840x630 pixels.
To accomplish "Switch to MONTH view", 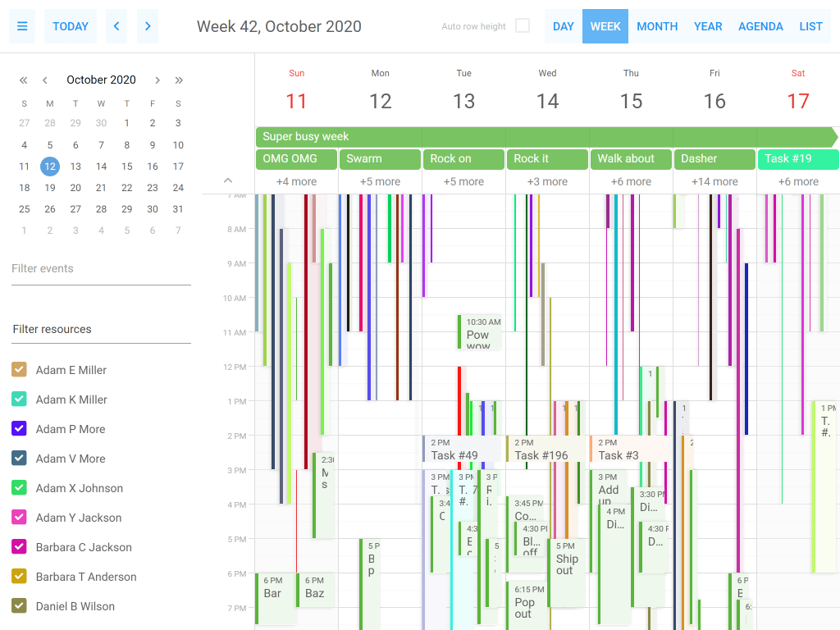I will [x=656, y=25].
